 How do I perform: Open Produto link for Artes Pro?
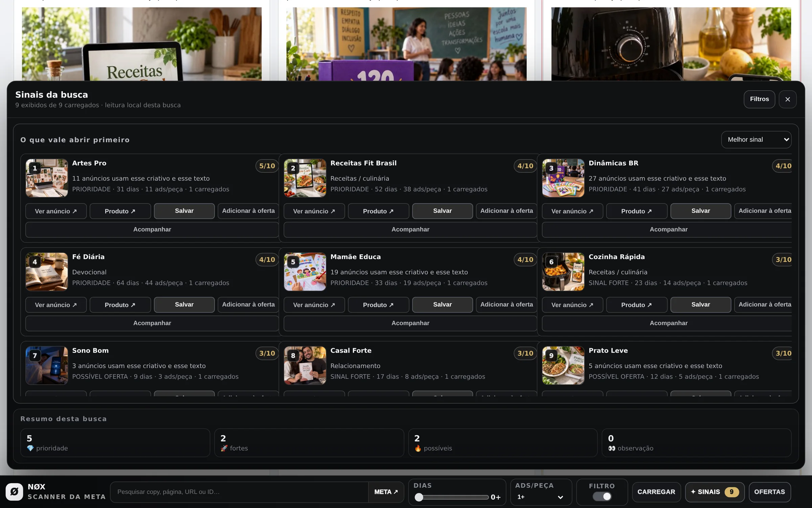point(120,211)
